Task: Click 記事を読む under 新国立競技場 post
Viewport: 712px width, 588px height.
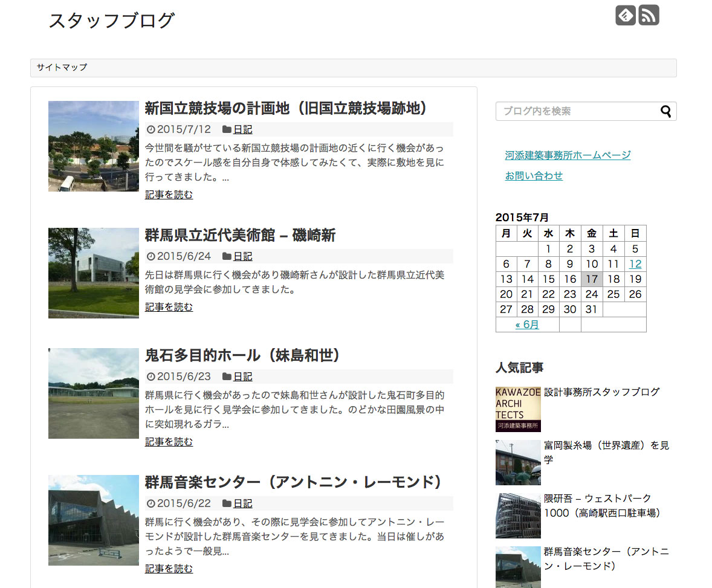Action: click(169, 195)
